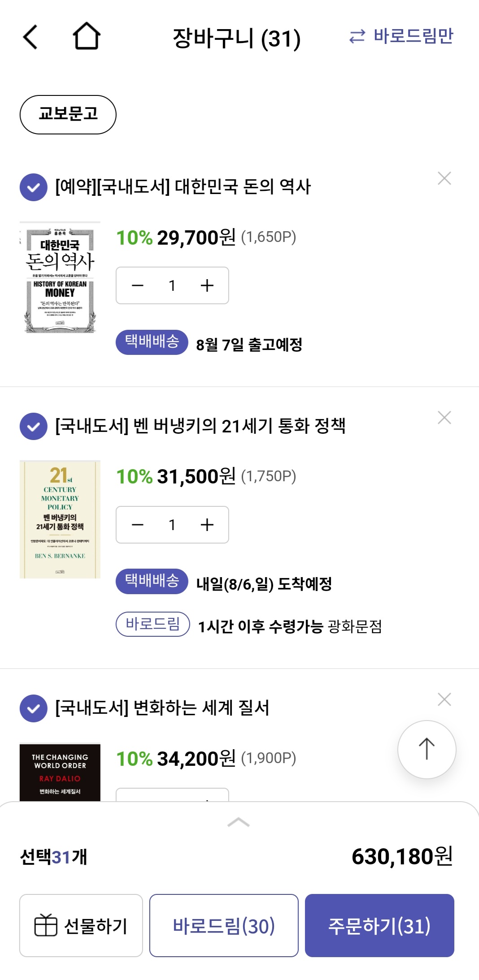
Task: Increase quantity of 벤 버냉키 book
Action: (x=207, y=525)
